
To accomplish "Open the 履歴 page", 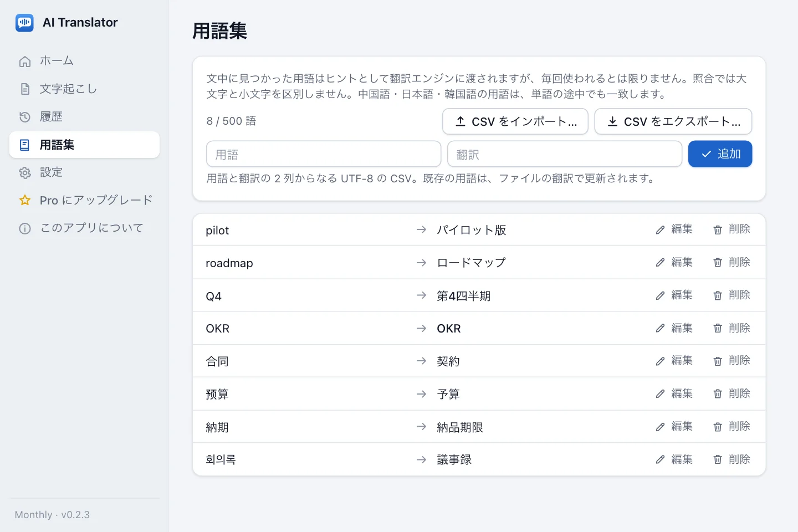I will 84,116.
